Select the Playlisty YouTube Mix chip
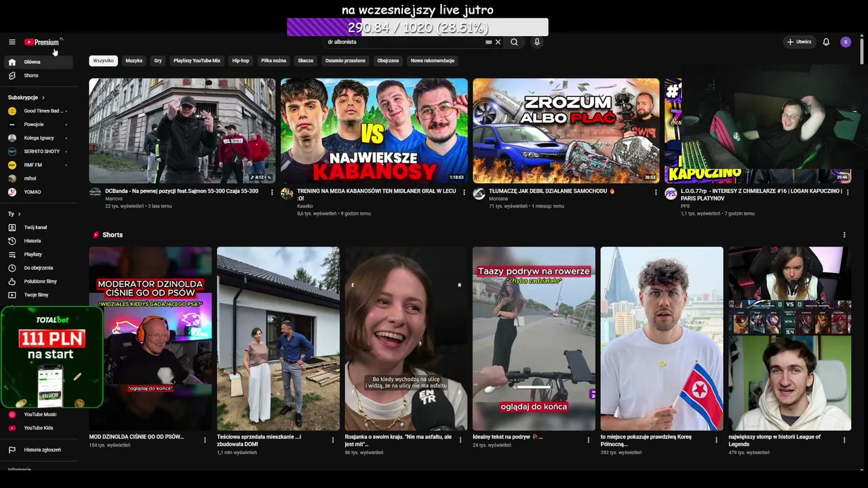 [197, 60]
